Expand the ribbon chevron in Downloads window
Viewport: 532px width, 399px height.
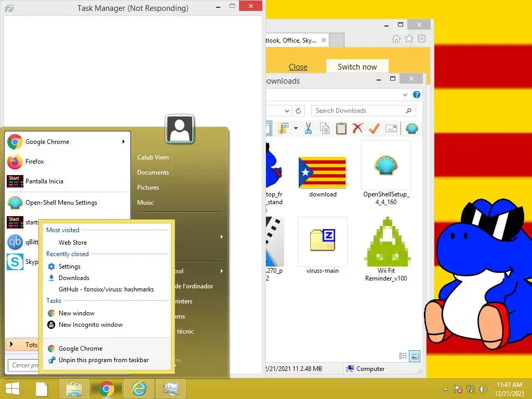pyautogui.click(x=405, y=95)
